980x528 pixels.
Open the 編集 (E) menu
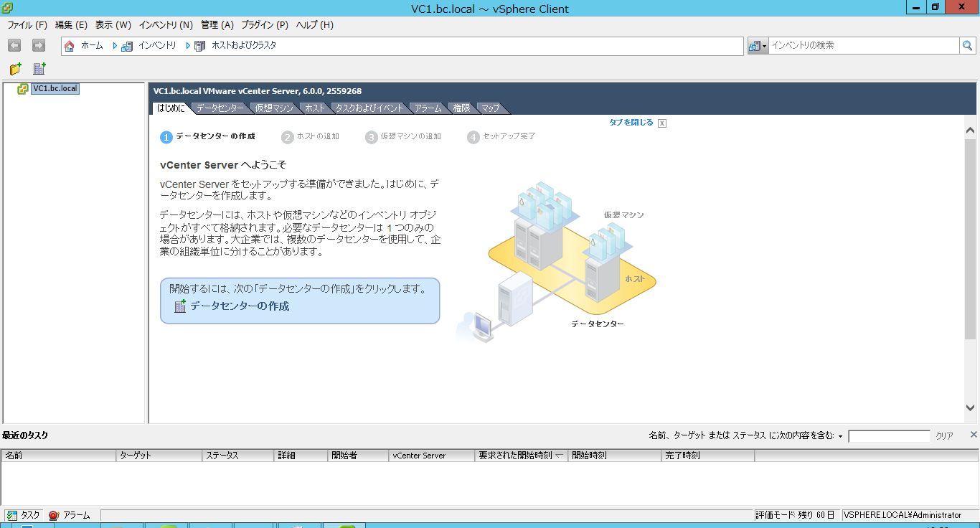71,25
